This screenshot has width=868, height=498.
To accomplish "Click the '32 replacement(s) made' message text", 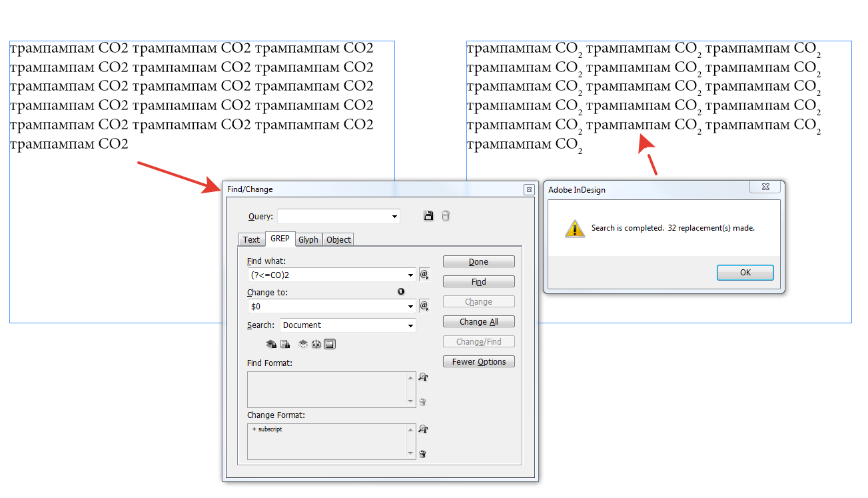I will tap(711, 228).
